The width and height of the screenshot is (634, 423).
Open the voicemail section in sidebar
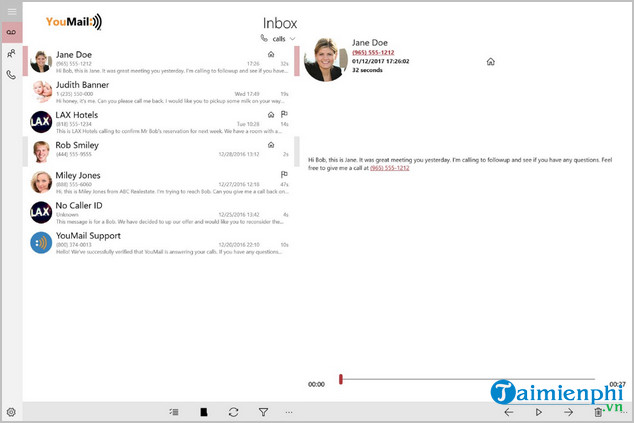tap(11, 32)
